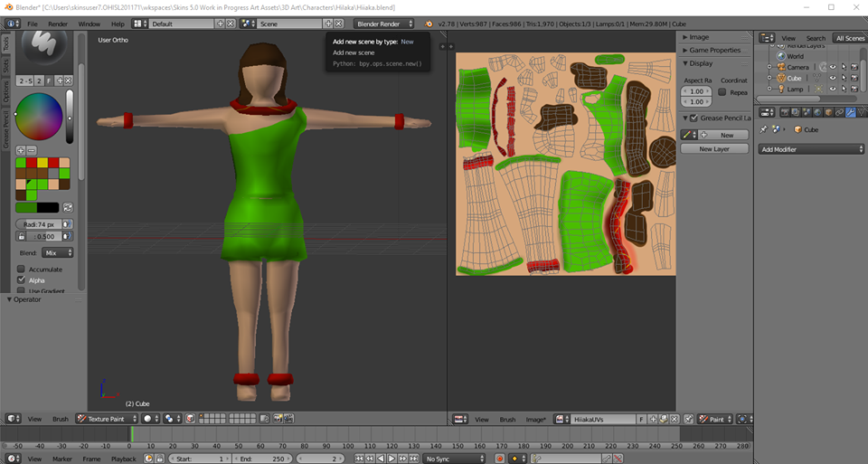Open the UV editor Paint mode dropdown
This screenshot has width=868, height=464.
point(714,419)
